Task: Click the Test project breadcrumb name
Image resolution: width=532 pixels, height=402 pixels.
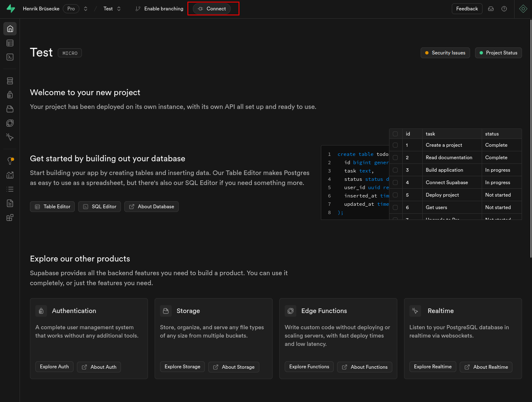Action: [x=108, y=9]
